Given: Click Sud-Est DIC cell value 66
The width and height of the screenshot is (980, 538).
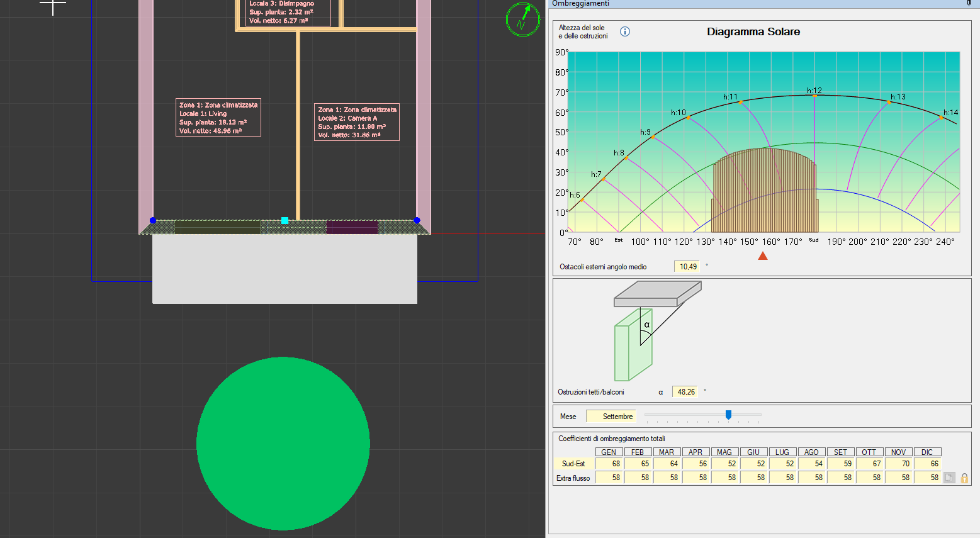Looking at the screenshot, I should (928, 464).
